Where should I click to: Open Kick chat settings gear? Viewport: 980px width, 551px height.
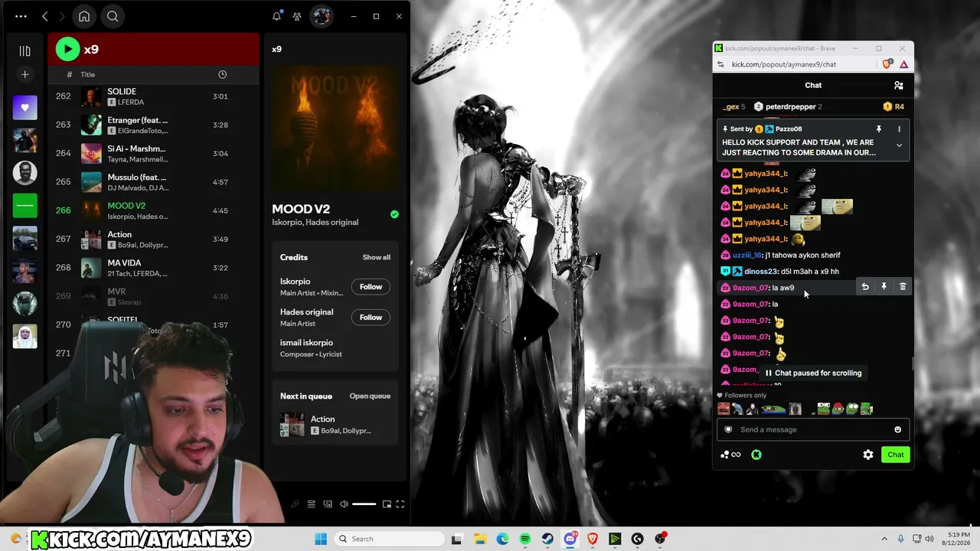(868, 455)
